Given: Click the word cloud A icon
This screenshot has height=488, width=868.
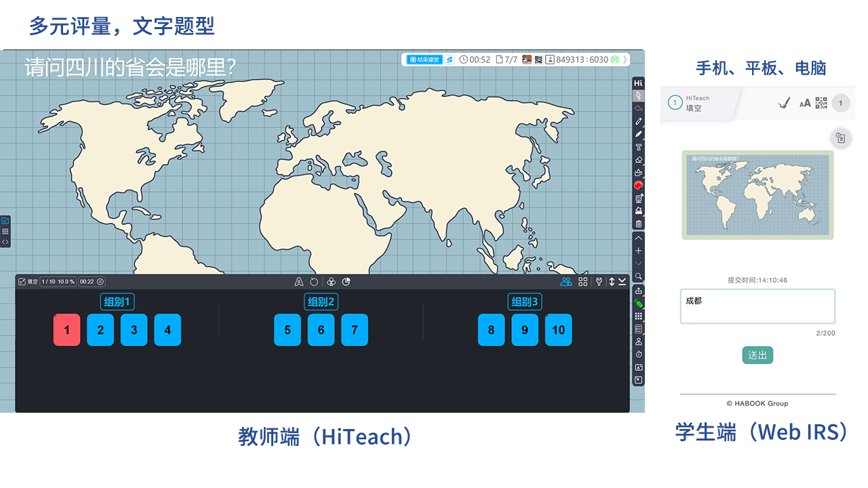Looking at the screenshot, I should (x=298, y=282).
